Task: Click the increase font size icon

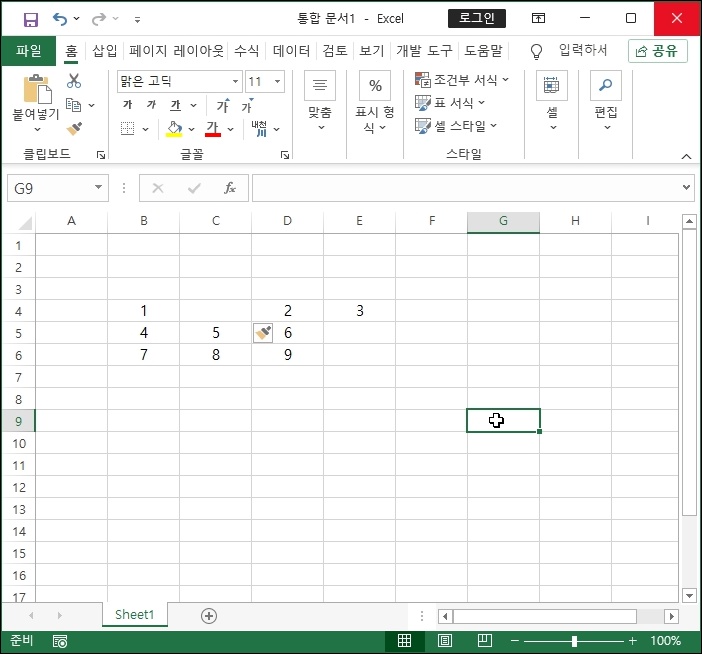Action: (223, 106)
